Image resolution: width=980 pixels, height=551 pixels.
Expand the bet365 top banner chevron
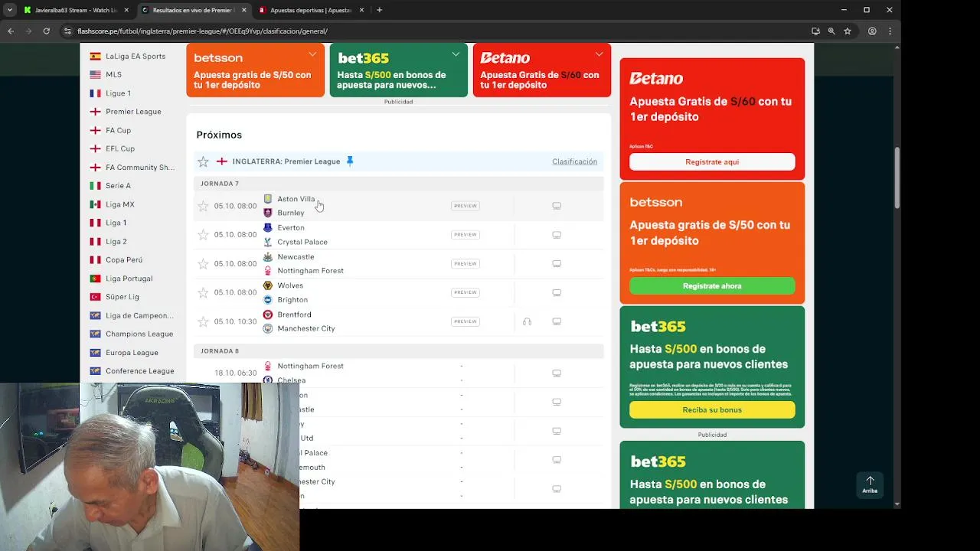tap(456, 54)
